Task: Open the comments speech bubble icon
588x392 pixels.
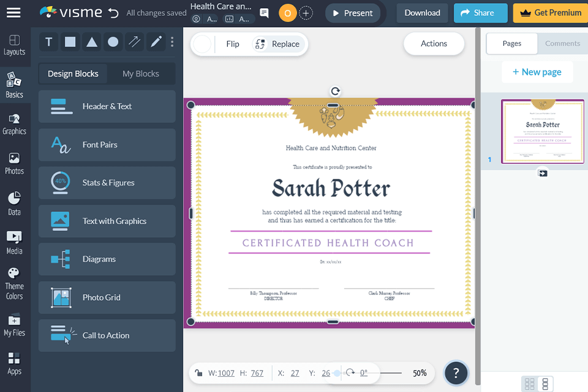Action: pyautogui.click(x=264, y=13)
